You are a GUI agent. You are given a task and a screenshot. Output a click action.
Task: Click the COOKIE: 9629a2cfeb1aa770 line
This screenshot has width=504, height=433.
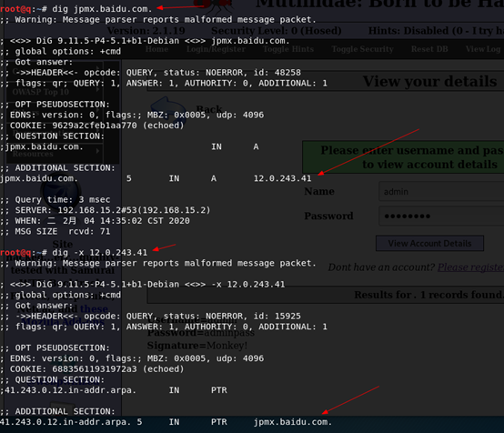[x=92, y=126]
